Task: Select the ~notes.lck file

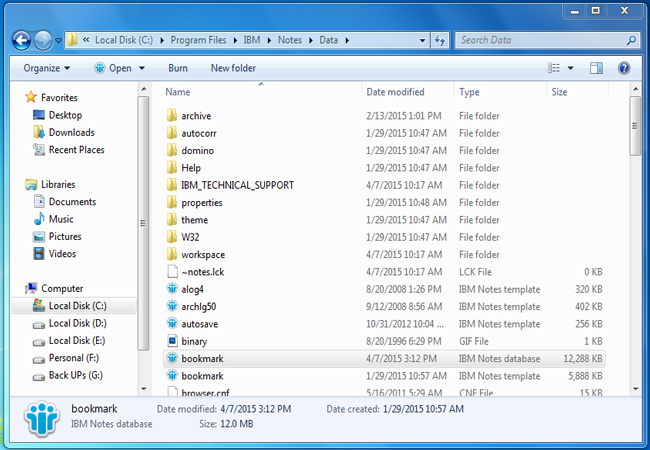Action: coord(204,272)
